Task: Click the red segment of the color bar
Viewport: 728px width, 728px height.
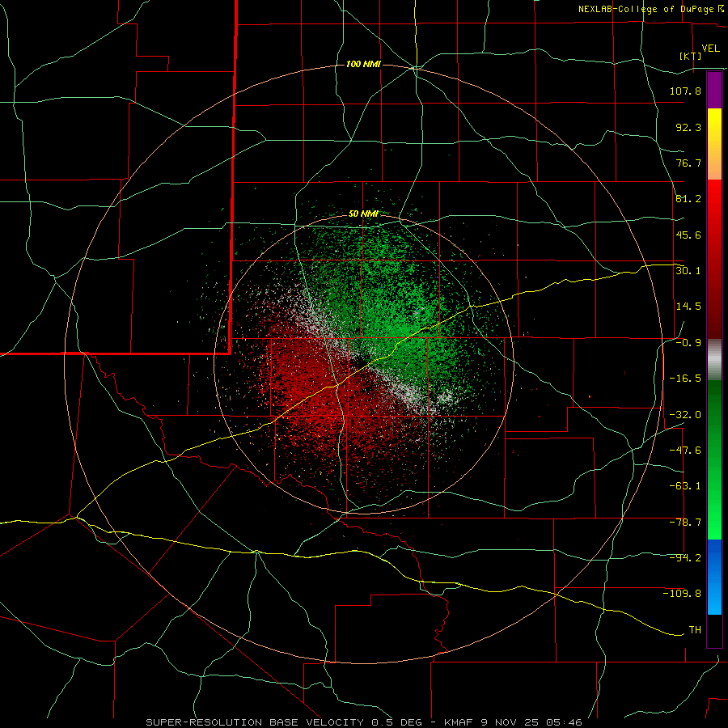Action: pyautogui.click(x=714, y=259)
